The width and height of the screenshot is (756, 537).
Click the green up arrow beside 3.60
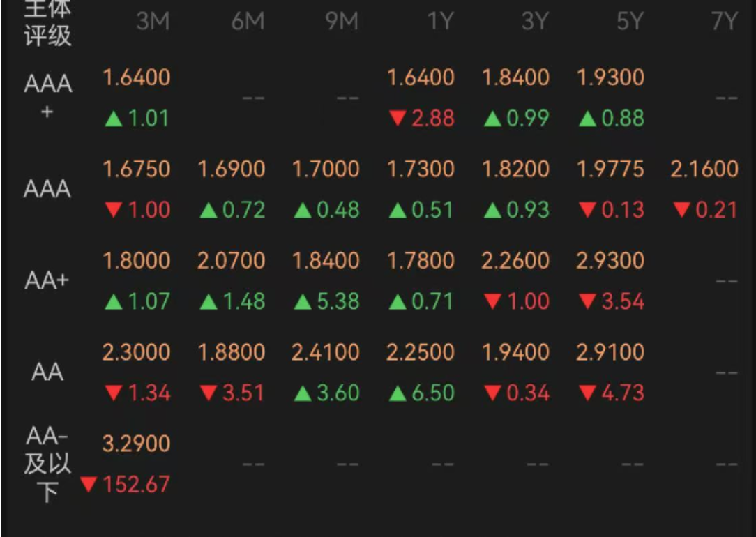click(x=303, y=394)
